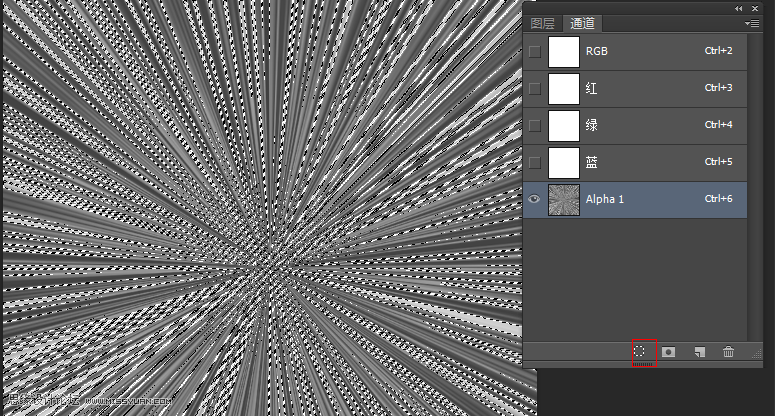Click the Ctrl+3 shortcut label
775x416 pixels.
(x=719, y=87)
